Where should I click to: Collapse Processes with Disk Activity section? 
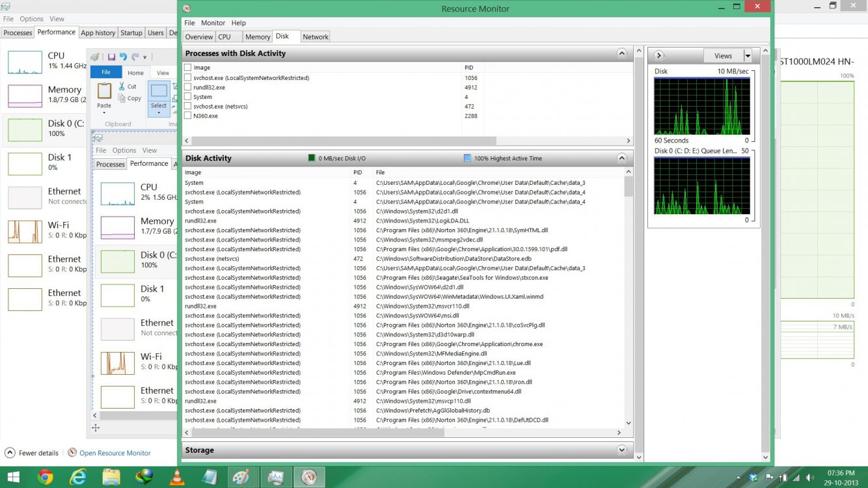click(622, 53)
